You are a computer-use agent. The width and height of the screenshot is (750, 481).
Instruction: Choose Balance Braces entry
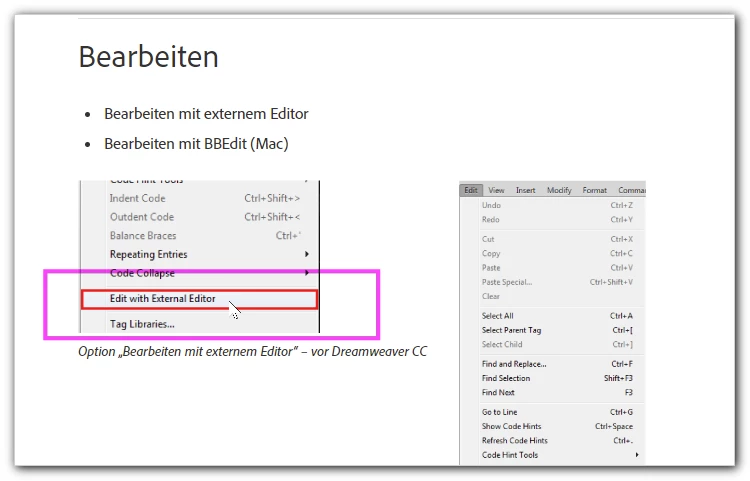point(206,235)
